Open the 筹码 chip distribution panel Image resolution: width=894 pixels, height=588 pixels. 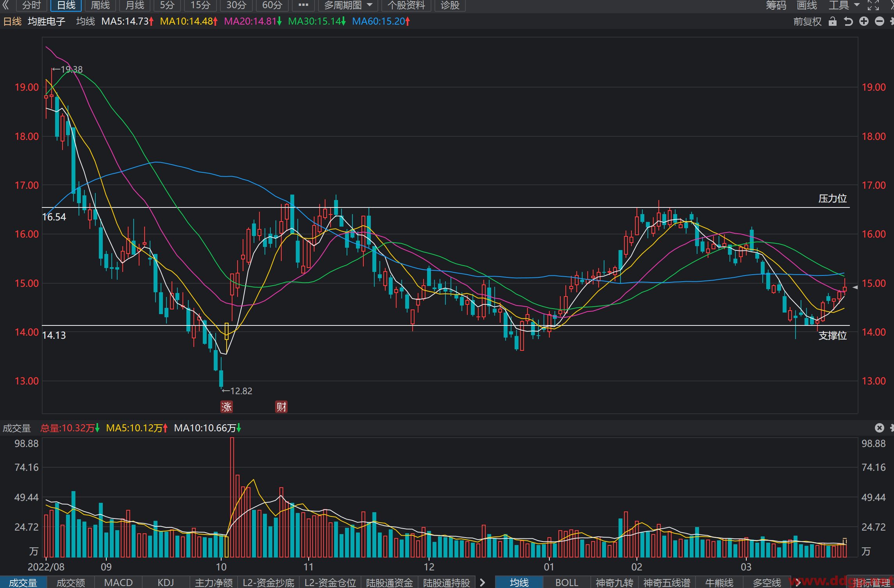[776, 5]
